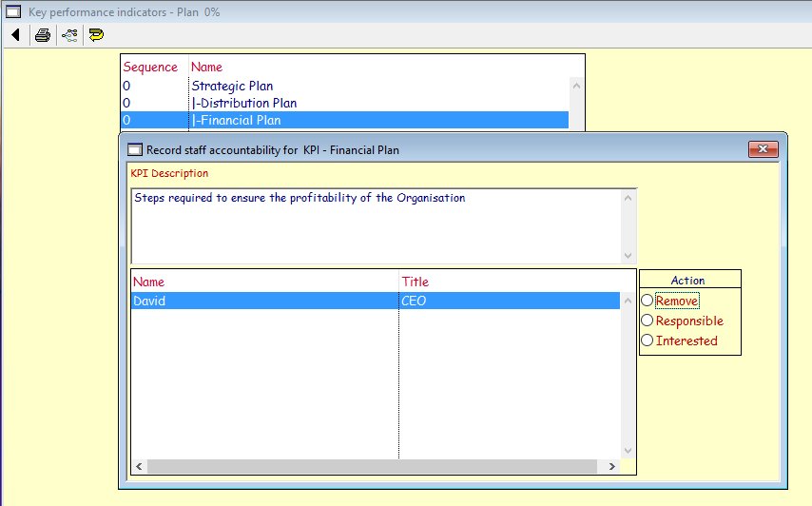
Task: Click inside the KPI Description text box
Action: tap(376, 226)
